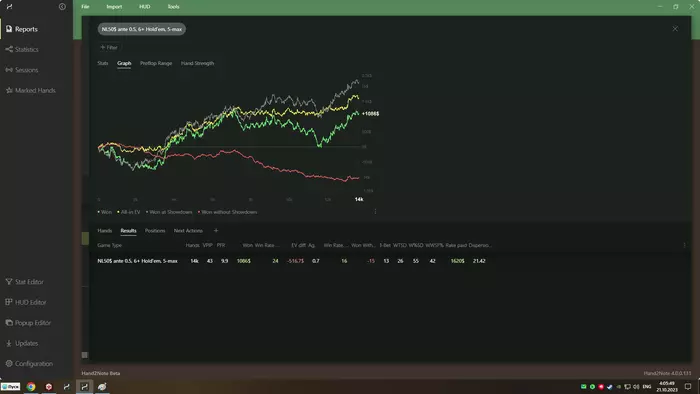
Task: Open the ENG language indicator
Action: click(x=646, y=386)
